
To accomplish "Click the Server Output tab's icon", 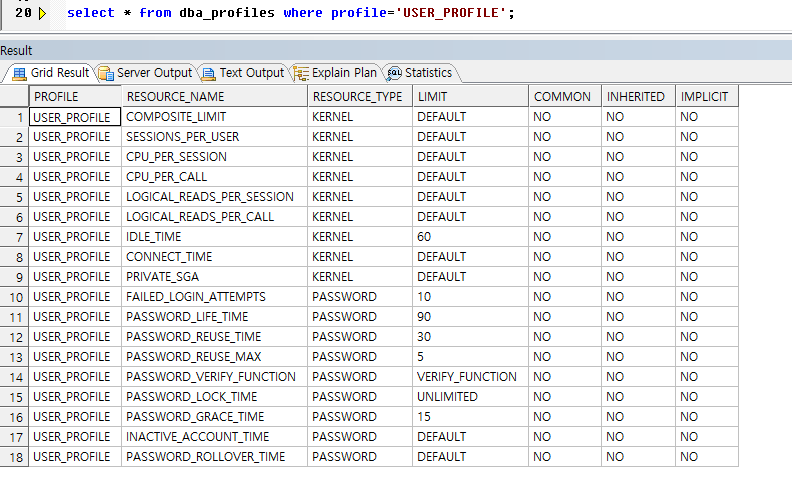I will (x=106, y=73).
